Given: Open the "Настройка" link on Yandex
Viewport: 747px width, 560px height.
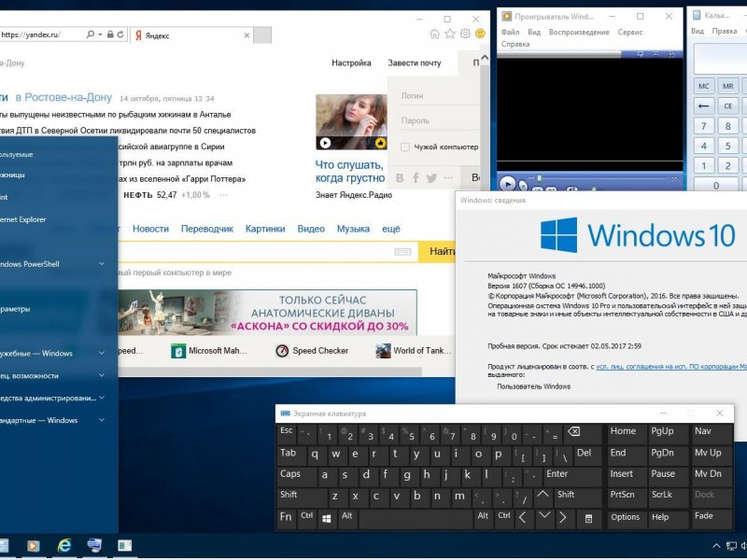Looking at the screenshot, I should (x=351, y=63).
